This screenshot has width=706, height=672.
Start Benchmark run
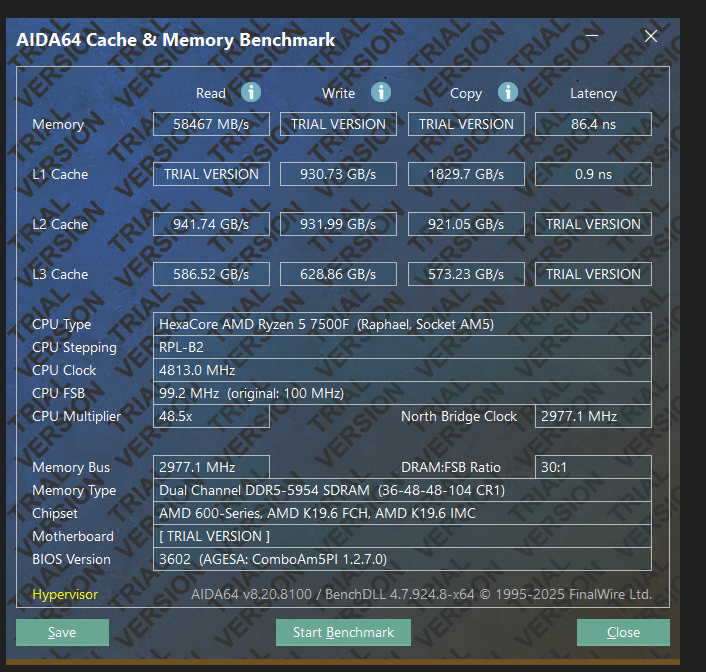pyautogui.click(x=343, y=632)
